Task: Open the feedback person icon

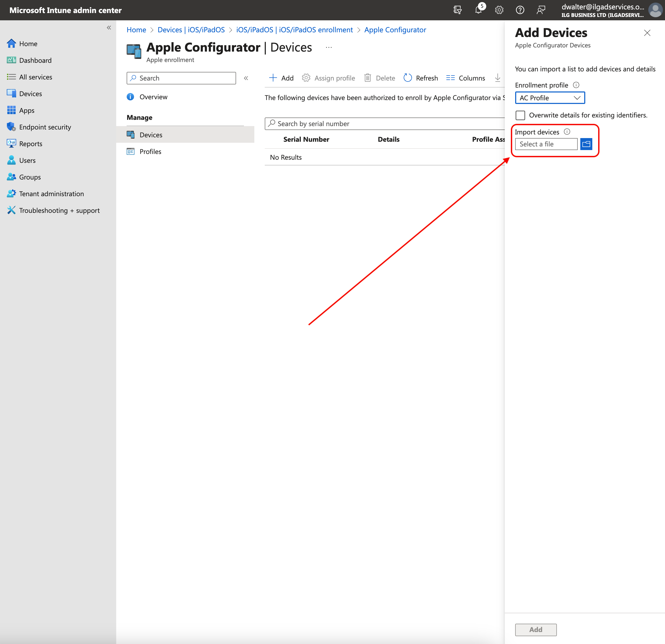Action: tap(541, 10)
